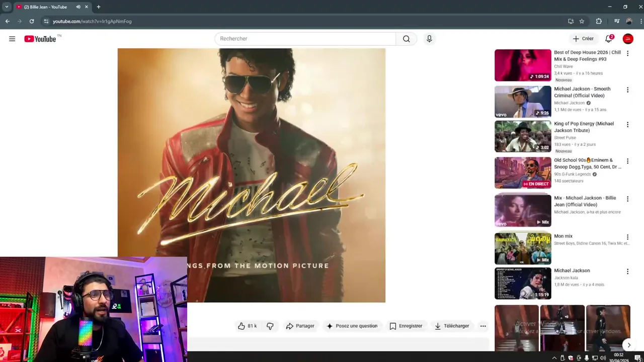The height and width of the screenshot is (362, 644).
Task: Open options for Smooth Criminal video
Action: [627, 90]
